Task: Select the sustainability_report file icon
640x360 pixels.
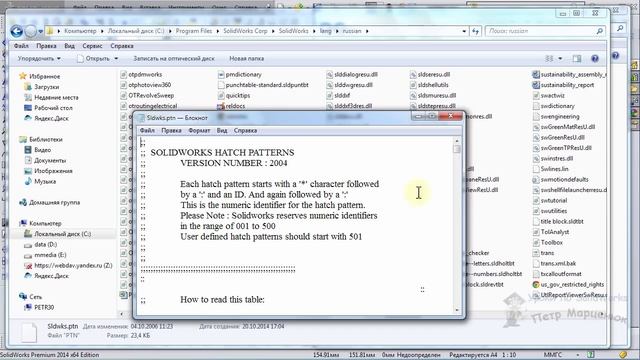Action: [536, 85]
